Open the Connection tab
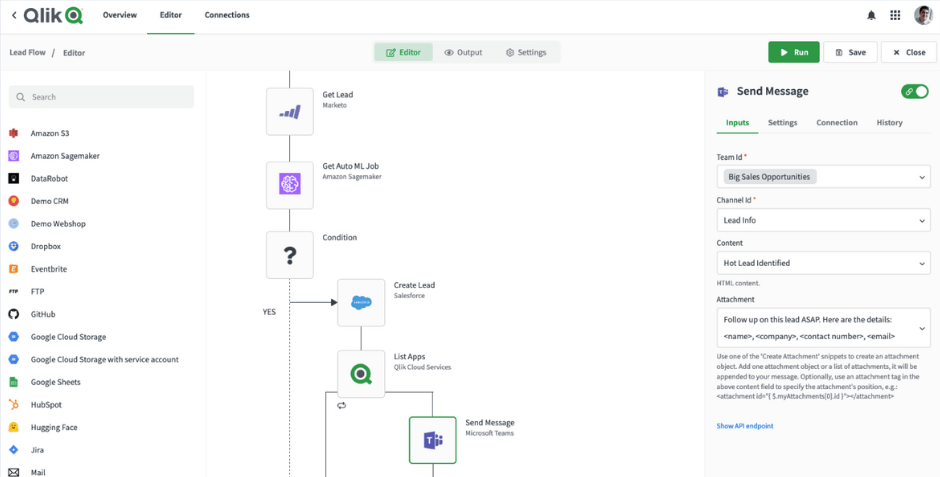Viewport: 940px width, 477px height. (x=837, y=122)
